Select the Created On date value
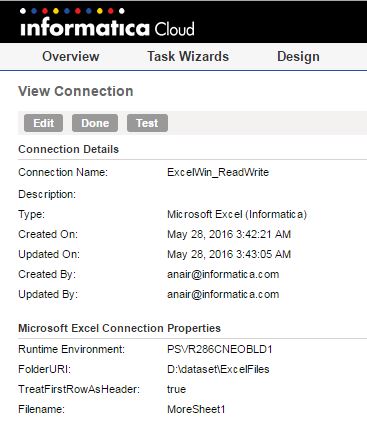Viewport: 367px width, 436px height. [x=229, y=234]
